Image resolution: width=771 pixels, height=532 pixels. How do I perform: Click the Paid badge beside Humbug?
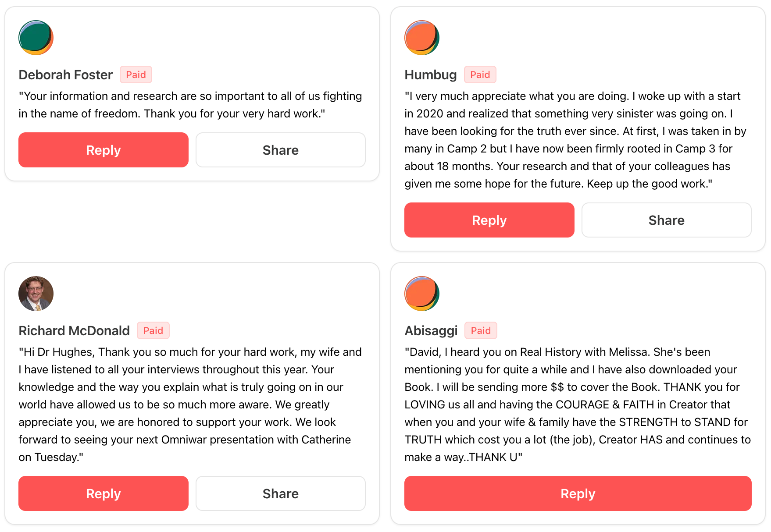point(480,75)
